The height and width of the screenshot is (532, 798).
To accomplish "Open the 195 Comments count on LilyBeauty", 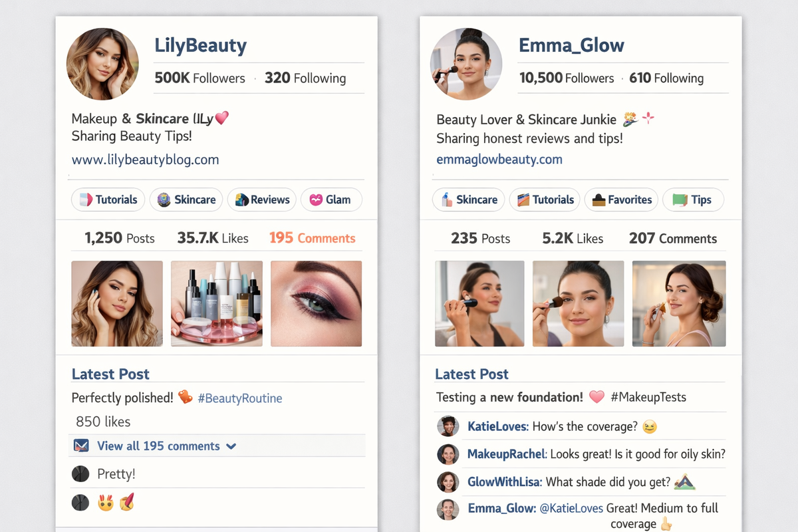I will click(x=313, y=238).
